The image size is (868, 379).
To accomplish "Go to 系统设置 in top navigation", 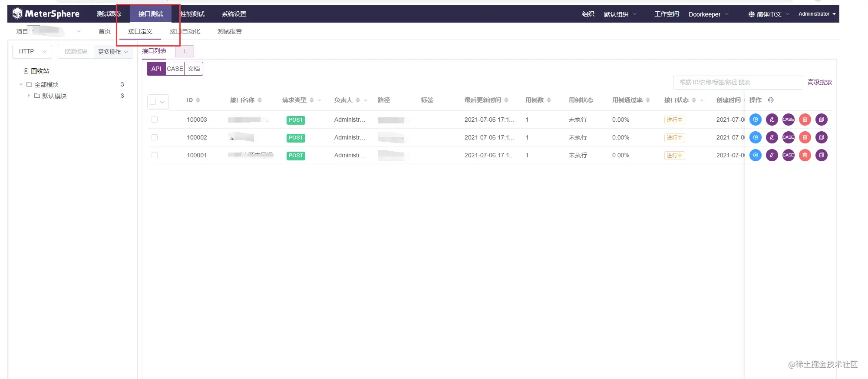I will click(x=234, y=14).
